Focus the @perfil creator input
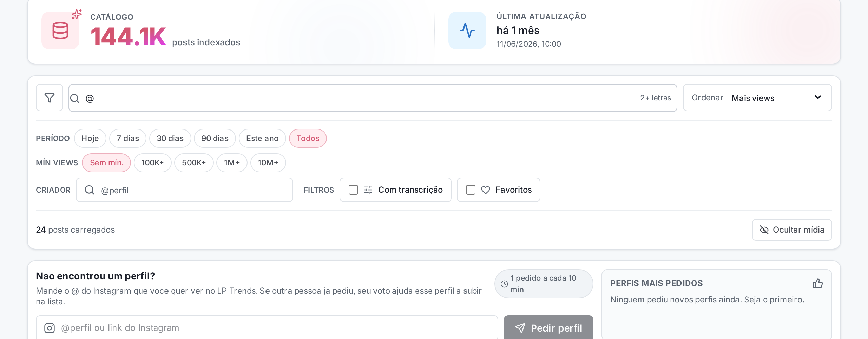 click(184, 190)
